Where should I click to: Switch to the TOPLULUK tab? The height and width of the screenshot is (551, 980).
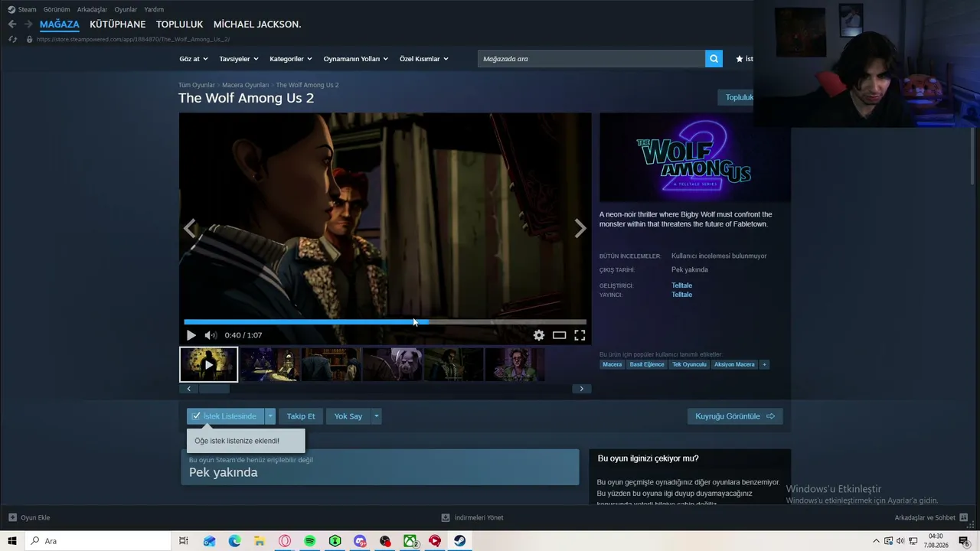pyautogui.click(x=179, y=24)
